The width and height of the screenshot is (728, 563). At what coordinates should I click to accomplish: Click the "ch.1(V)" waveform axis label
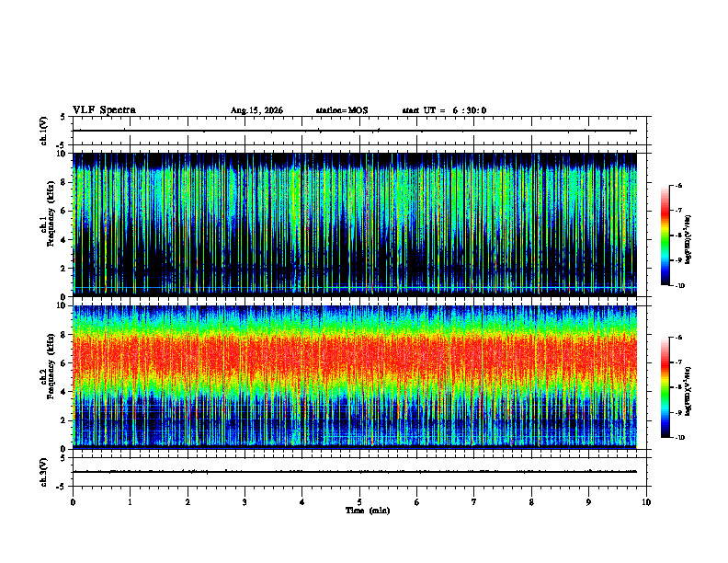pyautogui.click(x=44, y=131)
